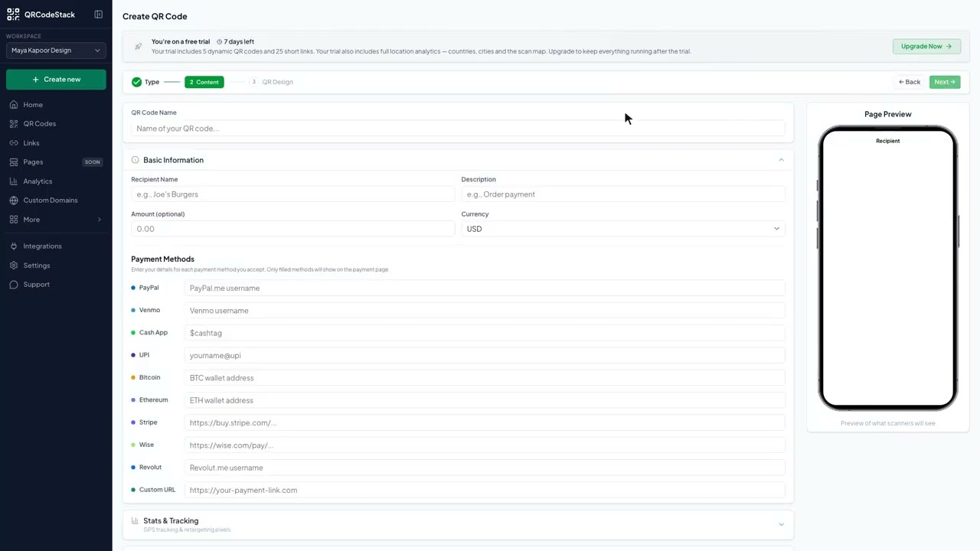Click the QRCodeStack logo icon
The width and height of the screenshot is (980, 551).
(x=13, y=15)
